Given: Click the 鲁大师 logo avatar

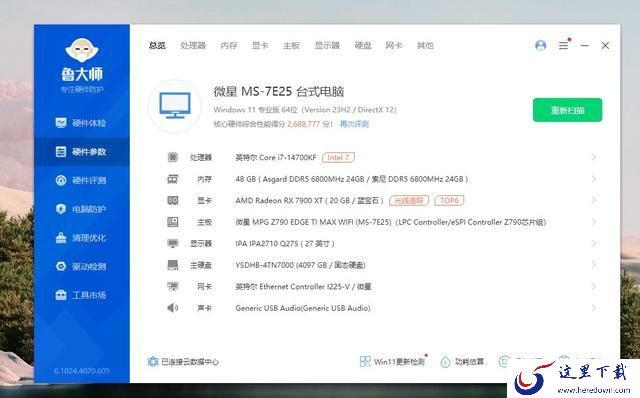Looking at the screenshot, I should 82,50.
